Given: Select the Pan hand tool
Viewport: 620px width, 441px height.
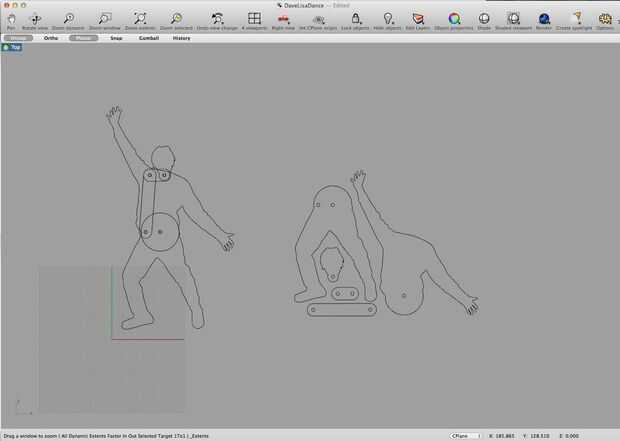Looking at the screenshot, I should click(11, 19).
